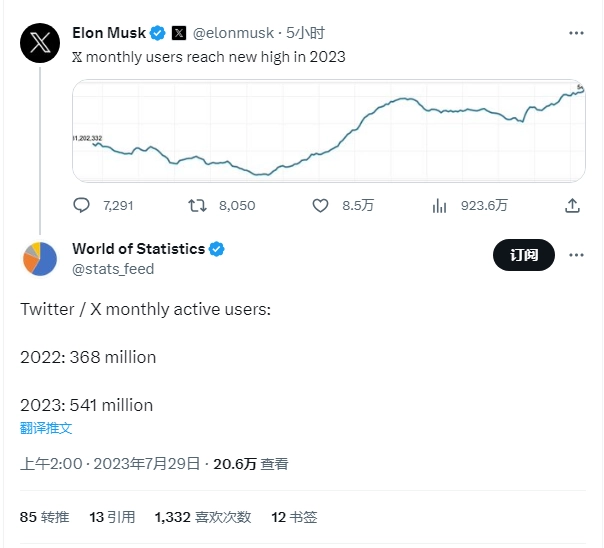Image resolution: width=604 pixels, height=548 pixels.
Task: Like Elon Musk's tweet with heart icon
Action: (321, 205)
